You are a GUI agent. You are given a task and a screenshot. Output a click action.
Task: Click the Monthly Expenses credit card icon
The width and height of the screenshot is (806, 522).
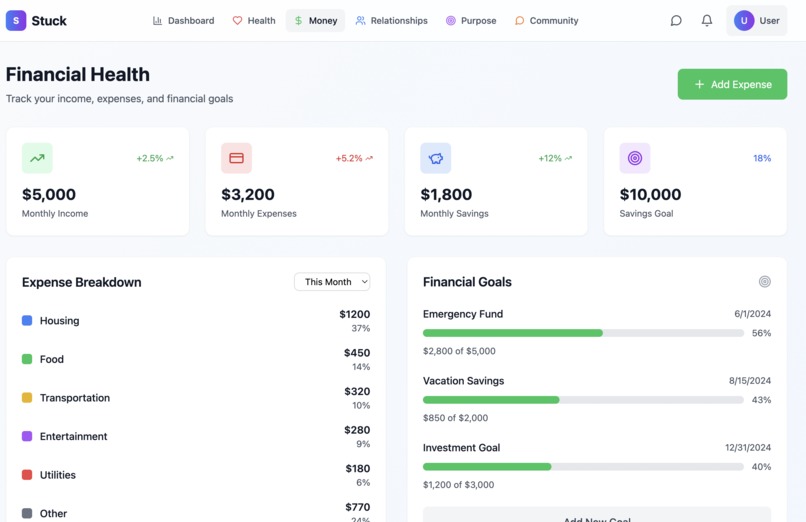point(236,158)
